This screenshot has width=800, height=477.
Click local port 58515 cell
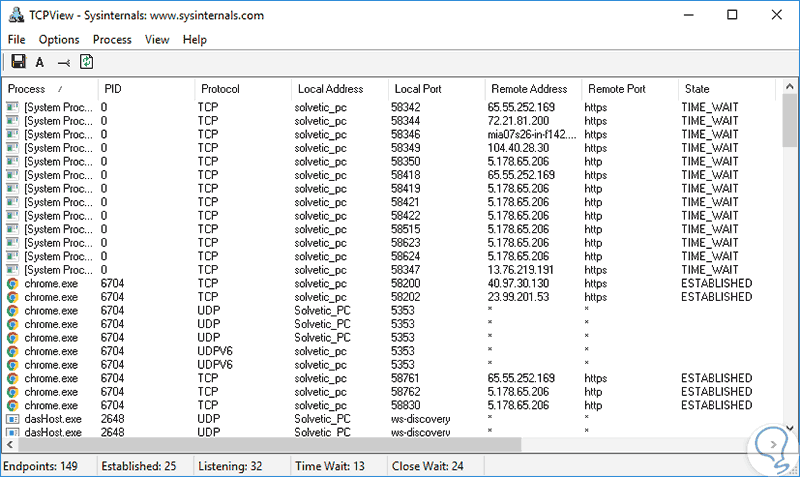coord(406,229)
